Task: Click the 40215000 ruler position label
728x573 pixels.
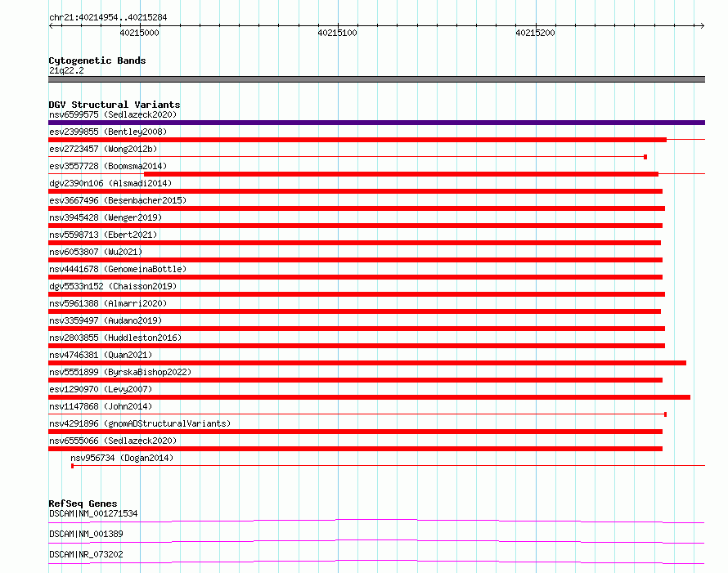Action: click(x=139, y=33)
